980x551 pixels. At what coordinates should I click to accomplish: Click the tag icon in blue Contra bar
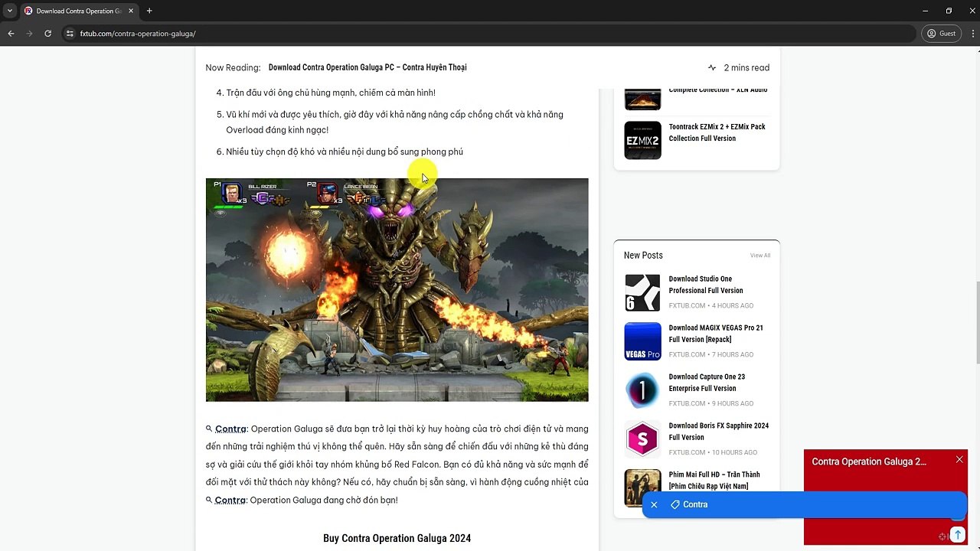675,505
